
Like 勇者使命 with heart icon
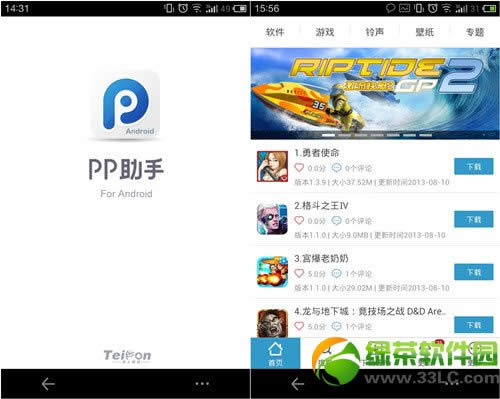coord(299,168)
